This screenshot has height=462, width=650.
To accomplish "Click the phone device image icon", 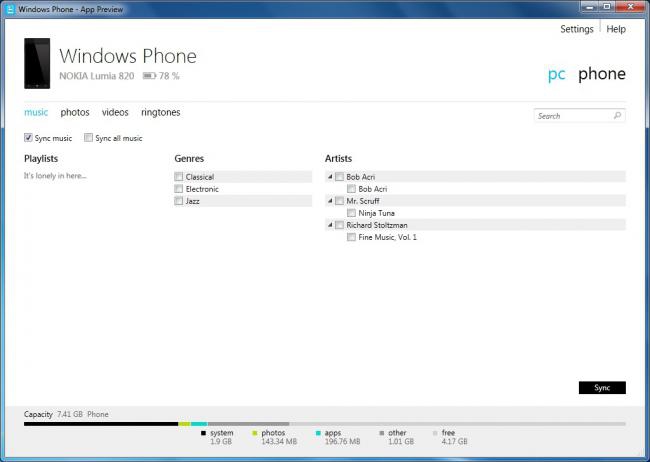I will click(37, 63).
